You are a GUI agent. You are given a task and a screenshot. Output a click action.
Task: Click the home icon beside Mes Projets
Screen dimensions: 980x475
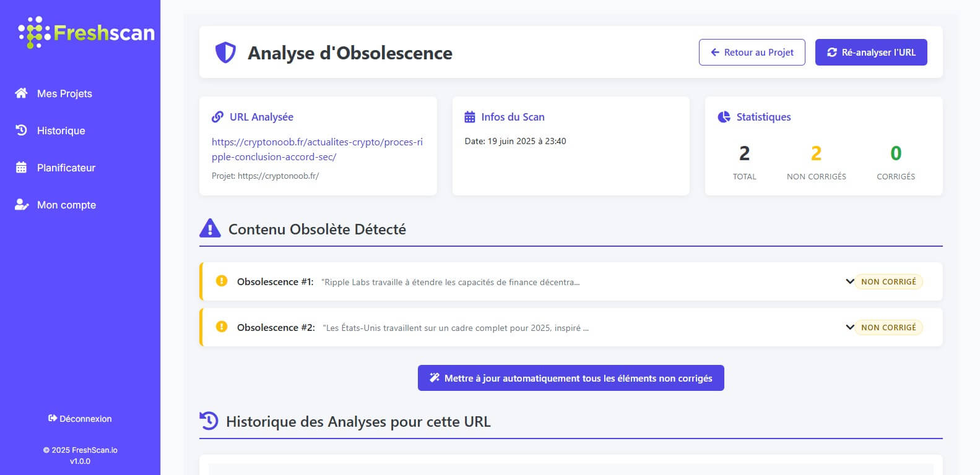pos(21,93)
